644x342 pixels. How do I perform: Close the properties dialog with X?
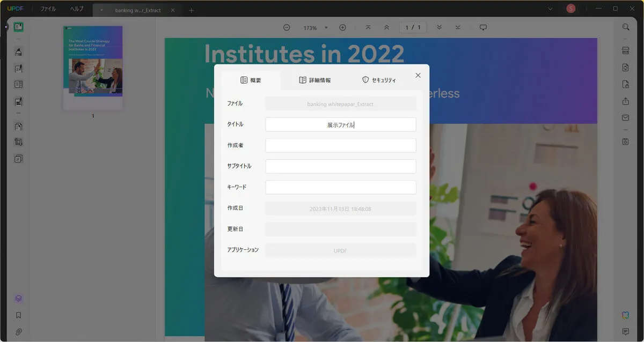418,76
